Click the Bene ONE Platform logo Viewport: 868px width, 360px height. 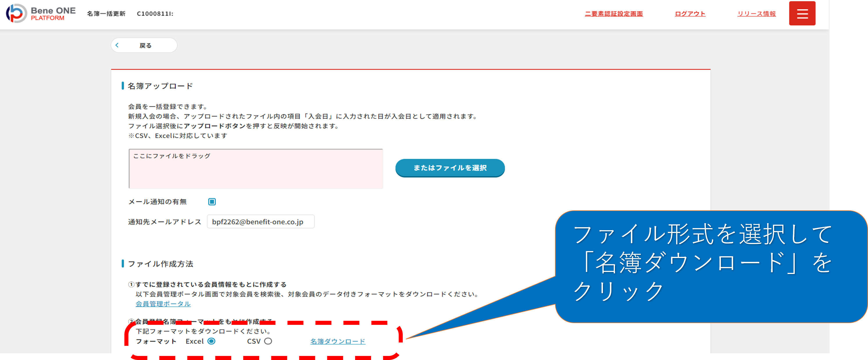click(x=41, y=13)
